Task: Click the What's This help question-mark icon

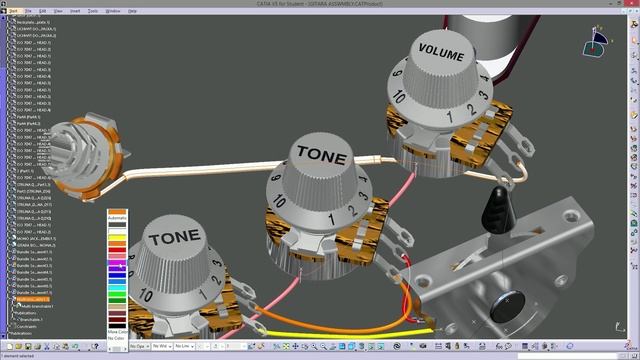Action: [x=95, y=347]
